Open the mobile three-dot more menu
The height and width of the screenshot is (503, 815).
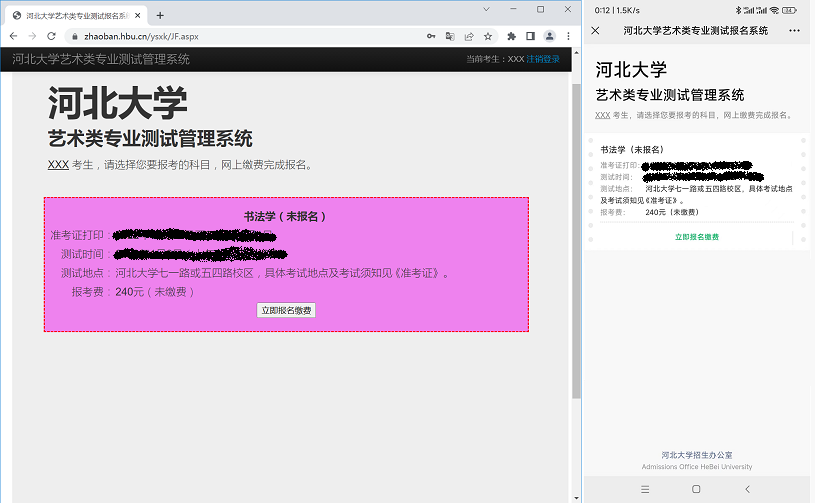coord(794,31)
